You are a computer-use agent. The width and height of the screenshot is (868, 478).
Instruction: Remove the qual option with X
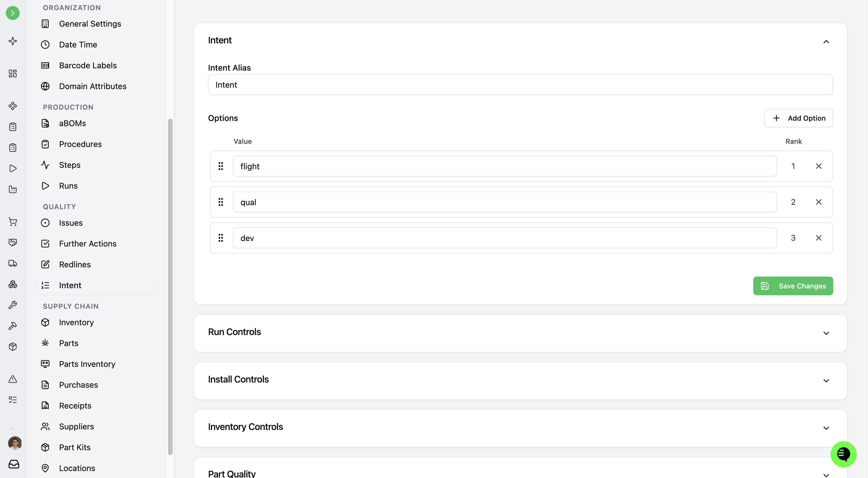click(818, 202)
